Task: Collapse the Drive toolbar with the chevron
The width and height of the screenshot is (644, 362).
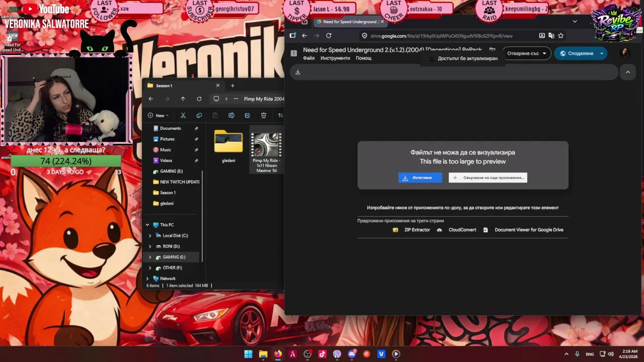Action: pos(627,72)
